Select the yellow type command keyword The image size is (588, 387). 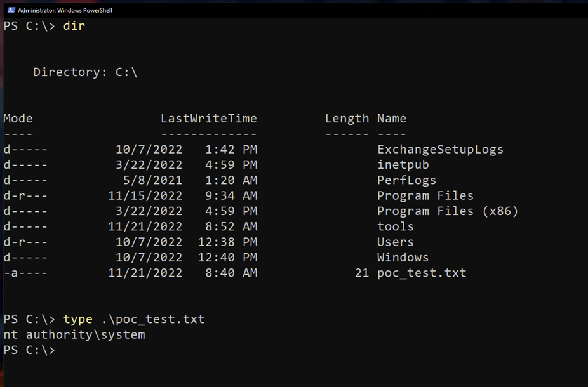[x=77, y=319]
